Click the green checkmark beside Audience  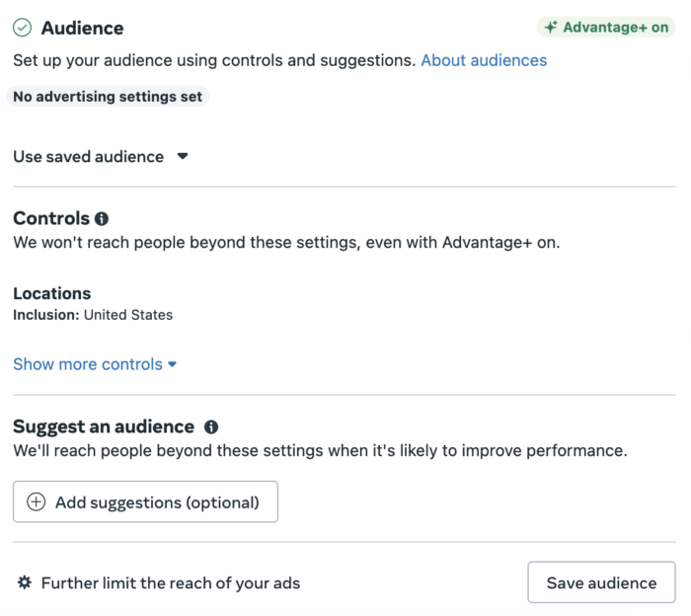pos(22,28)
